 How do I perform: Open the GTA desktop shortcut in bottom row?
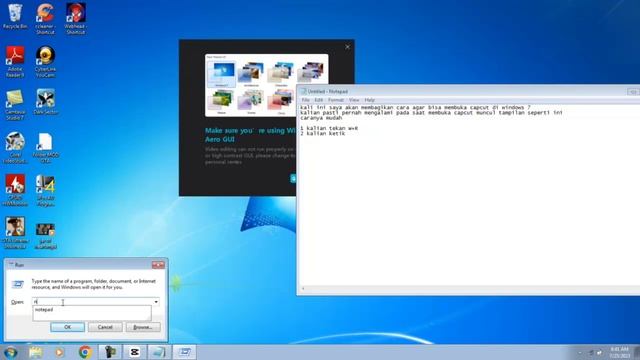click(15, 233)
